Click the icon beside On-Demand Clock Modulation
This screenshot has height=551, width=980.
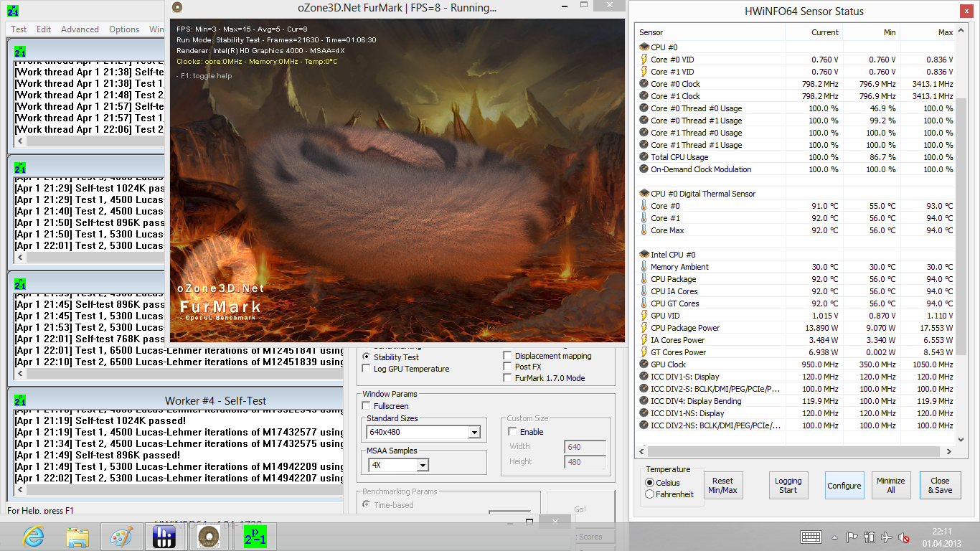coord(644,169)
